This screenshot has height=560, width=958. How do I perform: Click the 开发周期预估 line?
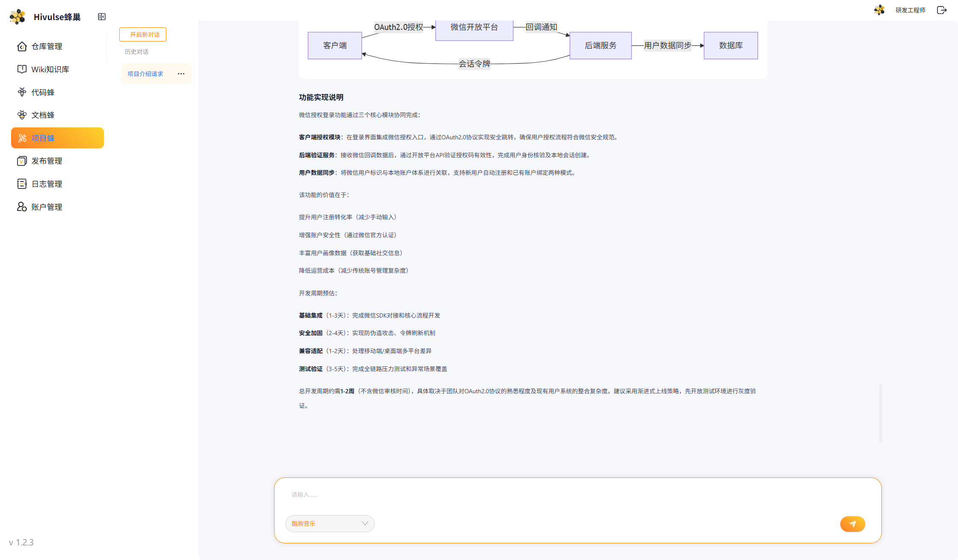pos(318,293)
